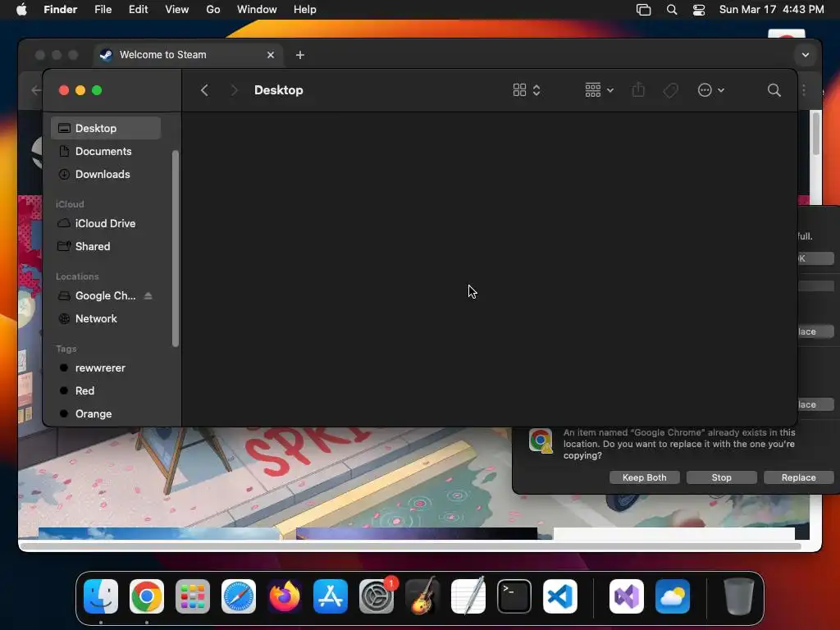Open the cloud weather app in Dock
Viewport: 840px width, 630px height.
click(x=673, y=596)
